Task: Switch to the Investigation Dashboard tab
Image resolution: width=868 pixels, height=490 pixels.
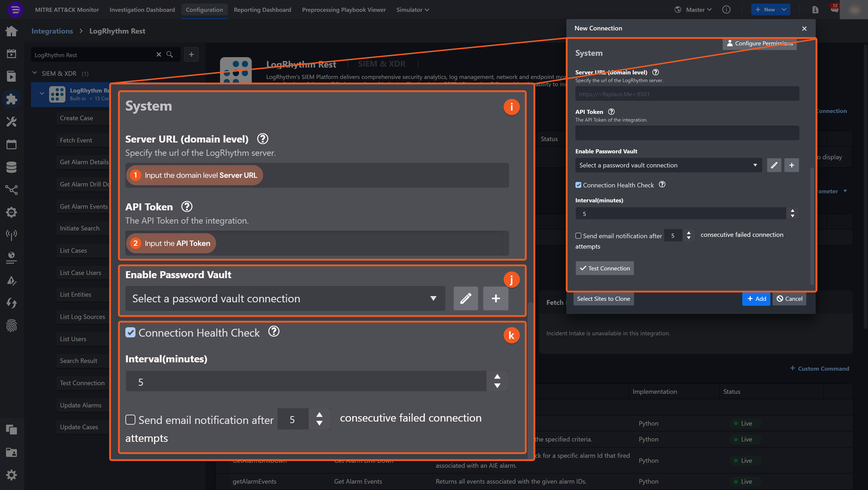Action: point(142,10)
